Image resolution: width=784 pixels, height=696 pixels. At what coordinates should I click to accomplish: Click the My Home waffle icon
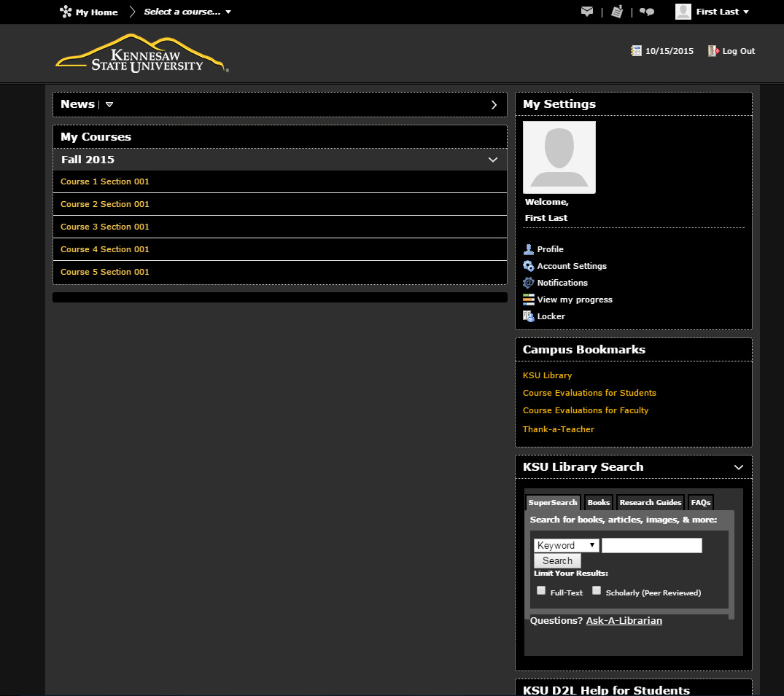tap(66, 11)
